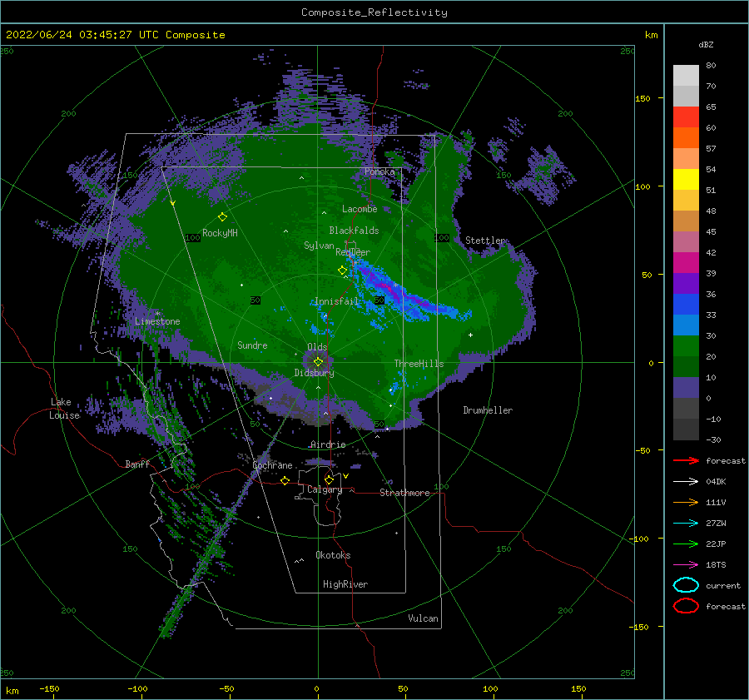Select the white 04DK arrow icon

[x=686, y=482]
